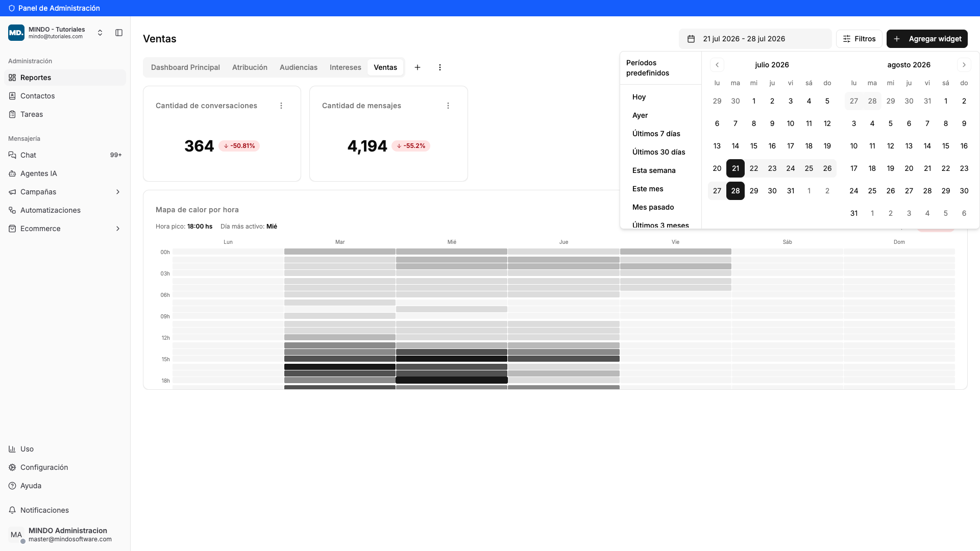The width and height of the screenshot is (980, 551).
Task: Switch to Dashboard Principal tab
Action: (x=185, y=67)
